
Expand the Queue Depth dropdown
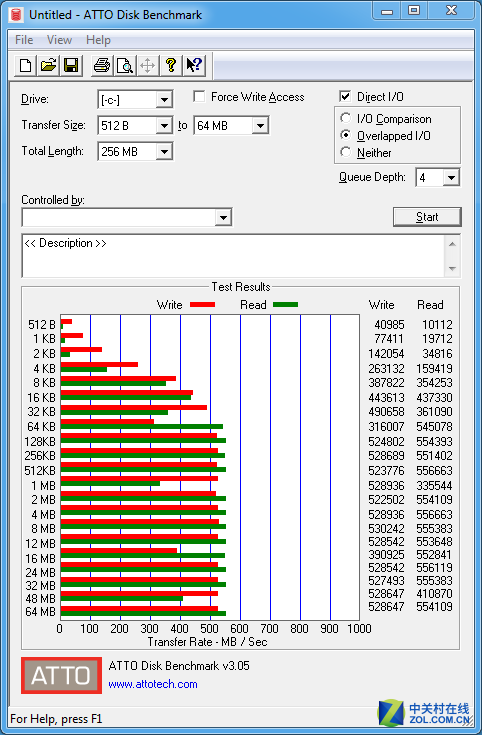click(x=451, y=178)
